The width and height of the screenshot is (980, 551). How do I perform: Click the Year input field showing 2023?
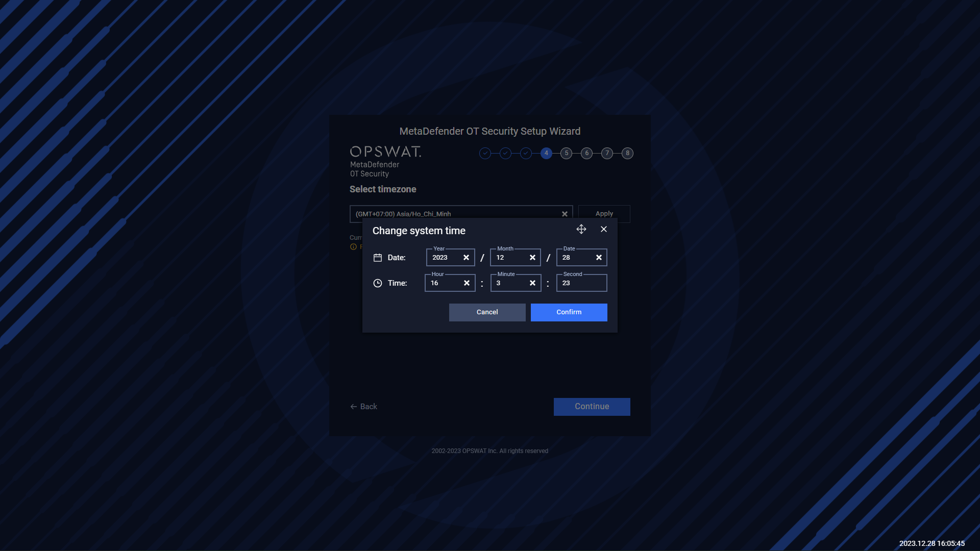click(451, 258)
